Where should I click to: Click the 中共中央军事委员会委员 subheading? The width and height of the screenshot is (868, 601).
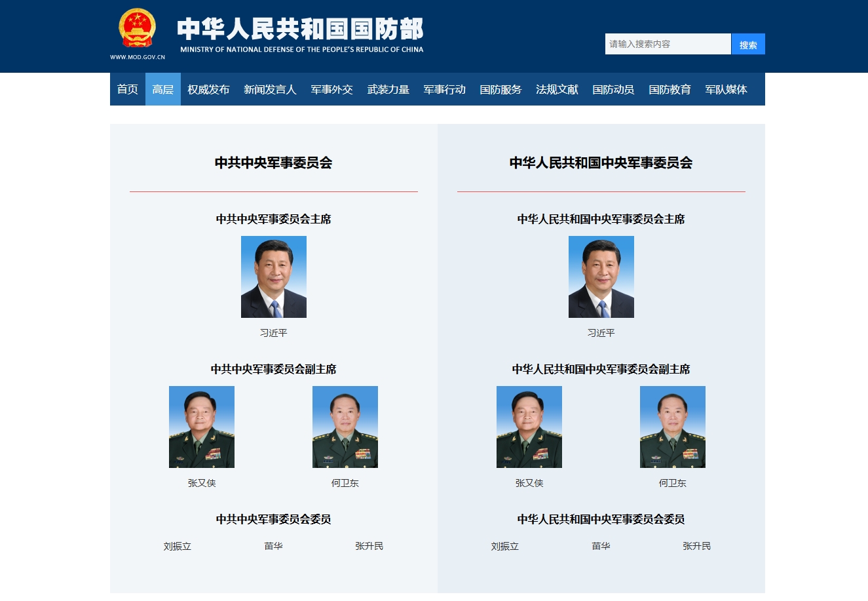coord(274,519)
